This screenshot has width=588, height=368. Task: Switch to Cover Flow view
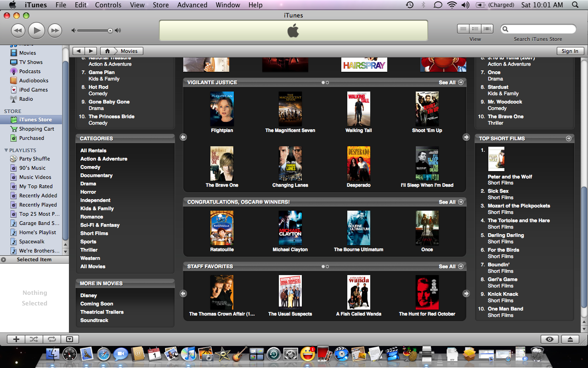tap(487, 29)
